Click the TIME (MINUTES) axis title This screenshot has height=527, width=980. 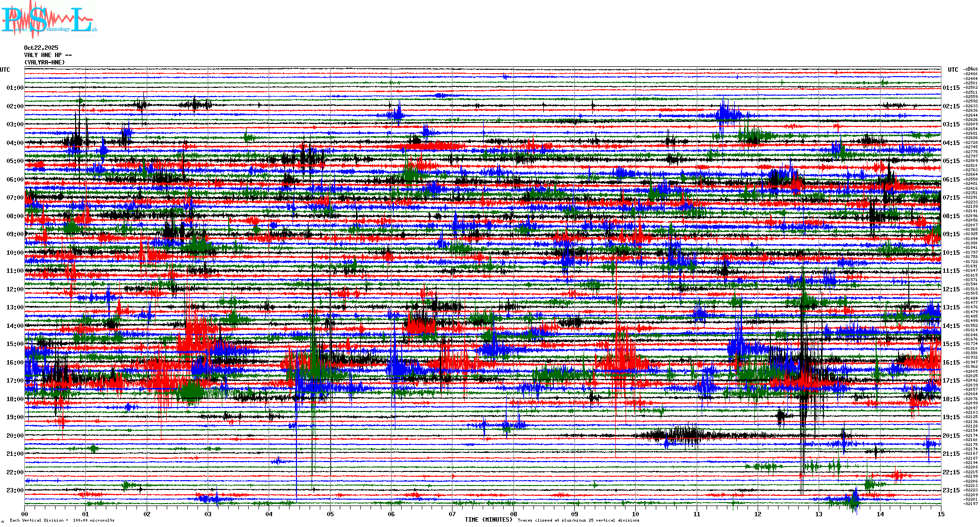tap(489, 520)
